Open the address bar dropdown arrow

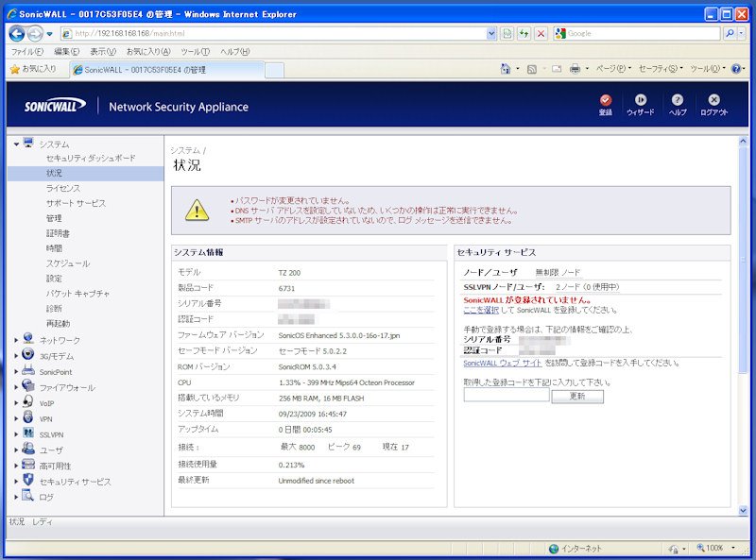pos(490,33)
